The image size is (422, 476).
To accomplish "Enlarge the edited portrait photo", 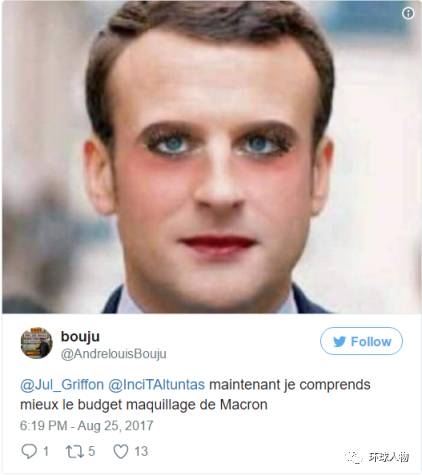I will tap(211, 157).
